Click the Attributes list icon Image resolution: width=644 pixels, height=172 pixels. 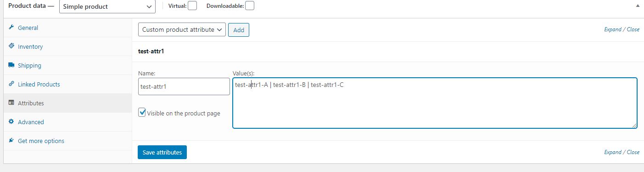[x=11, y=103]
